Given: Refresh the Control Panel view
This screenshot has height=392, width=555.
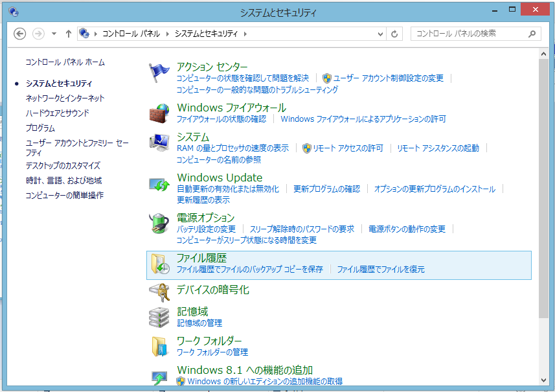Looking at the screenshot, I should pyautogui.click(x=394, y=34).
